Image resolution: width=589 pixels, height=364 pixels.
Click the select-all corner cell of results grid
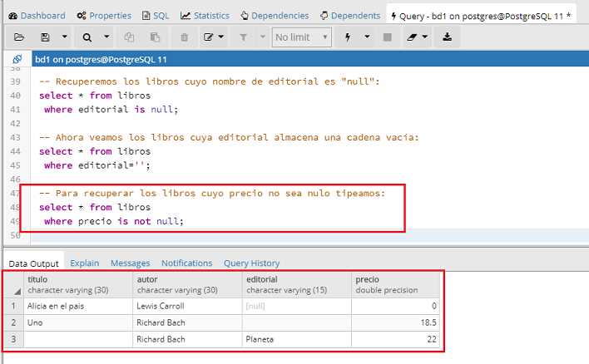pos(14,284)
